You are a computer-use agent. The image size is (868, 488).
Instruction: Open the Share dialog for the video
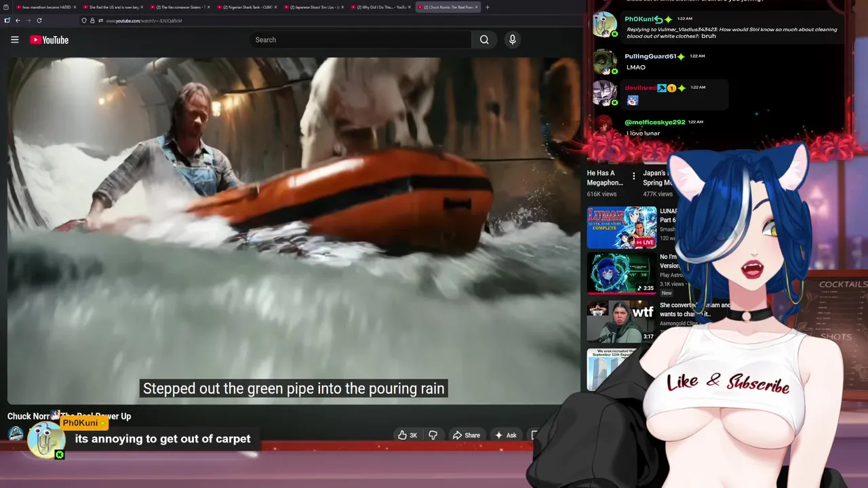click(467, 435)
